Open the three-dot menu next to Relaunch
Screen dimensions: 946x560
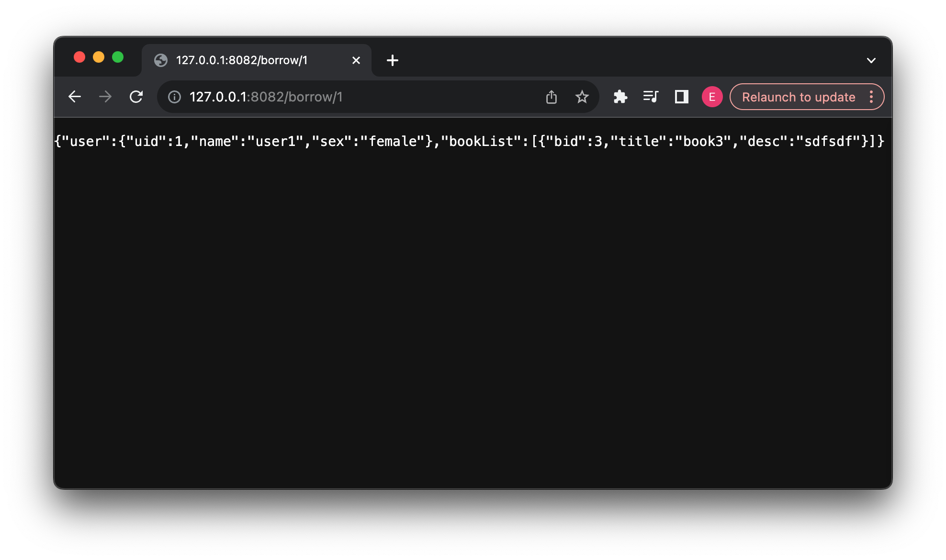(871, 97)
